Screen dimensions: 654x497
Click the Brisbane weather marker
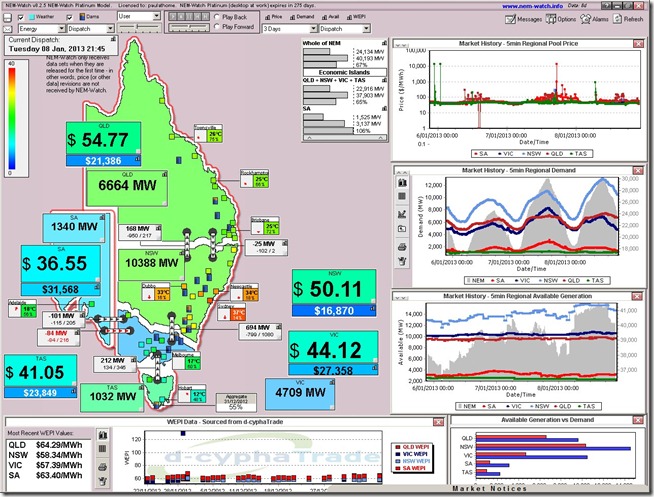tap(265, 226)
